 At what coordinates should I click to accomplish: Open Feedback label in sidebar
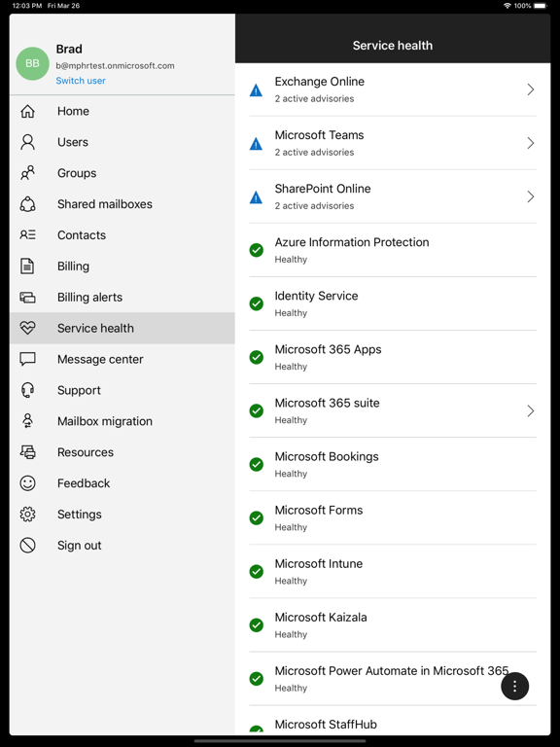(84, 483)
